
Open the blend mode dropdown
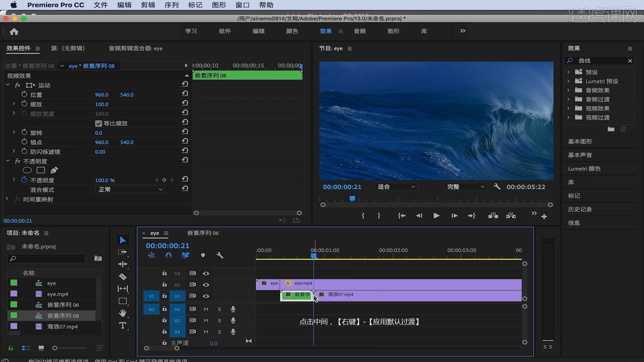pyautogui.click(x=130, y=189)
